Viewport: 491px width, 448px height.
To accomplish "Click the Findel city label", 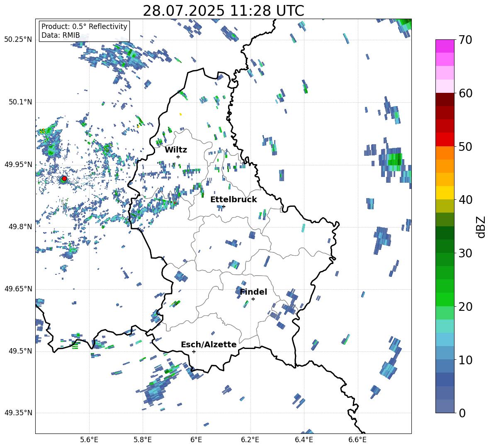I will pyautogui.click(x=253, y=292).
